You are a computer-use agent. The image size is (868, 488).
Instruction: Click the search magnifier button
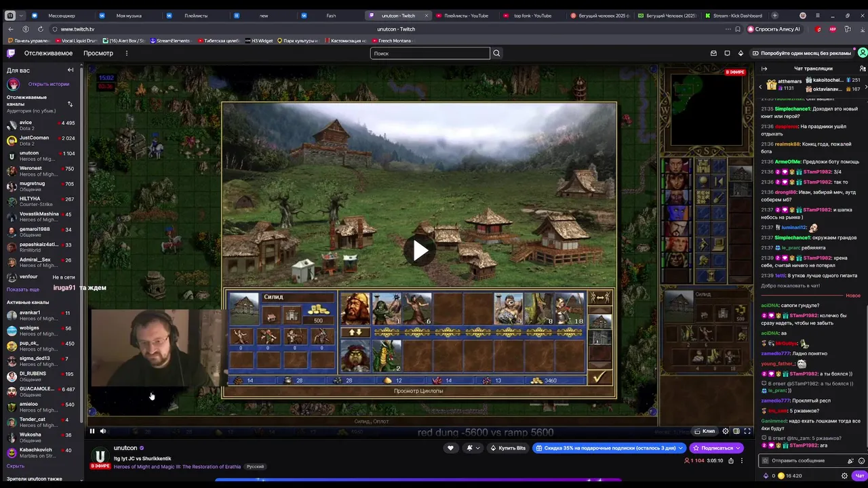pos(496,53)
